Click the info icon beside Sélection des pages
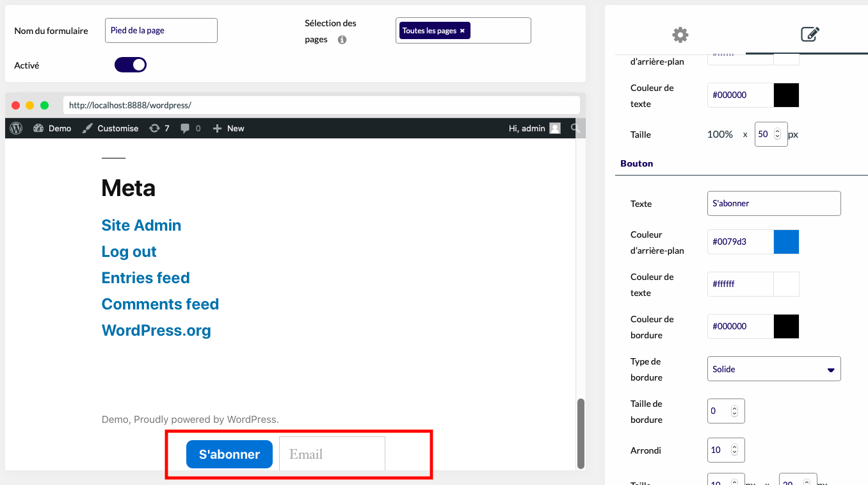 tap(342, 40)
